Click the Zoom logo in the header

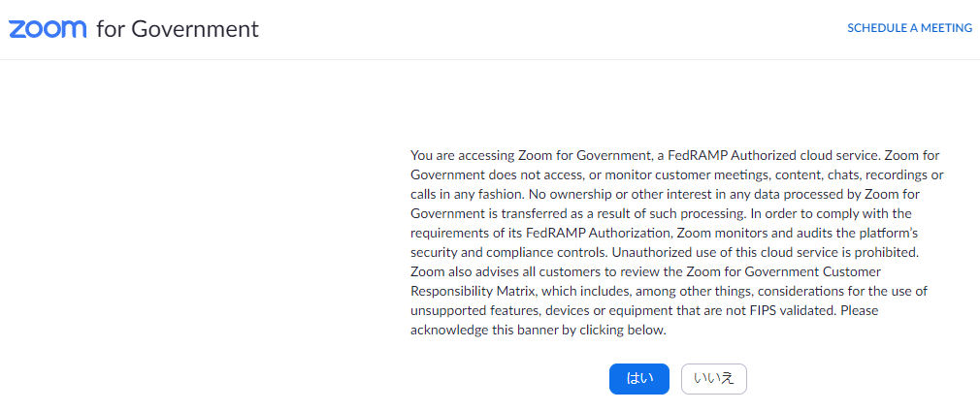point(48,28)
